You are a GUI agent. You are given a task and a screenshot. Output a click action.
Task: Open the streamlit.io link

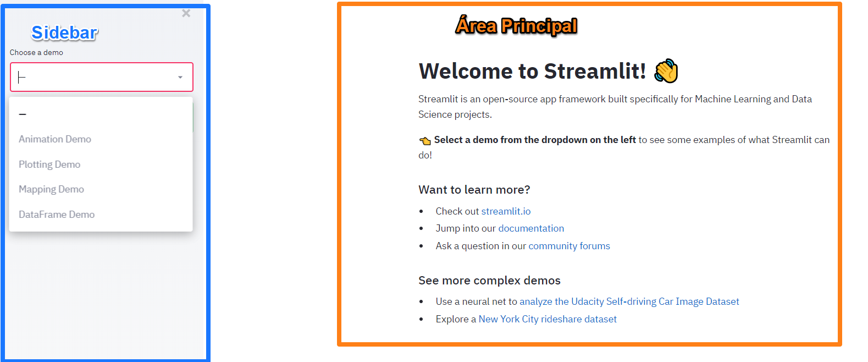[506, 211]
